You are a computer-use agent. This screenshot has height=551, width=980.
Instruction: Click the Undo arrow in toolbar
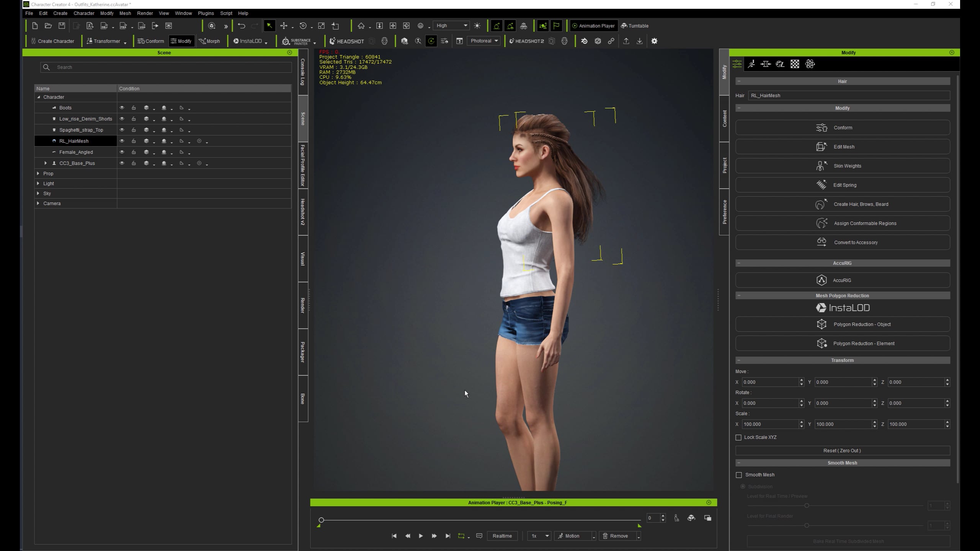[241, 26]
